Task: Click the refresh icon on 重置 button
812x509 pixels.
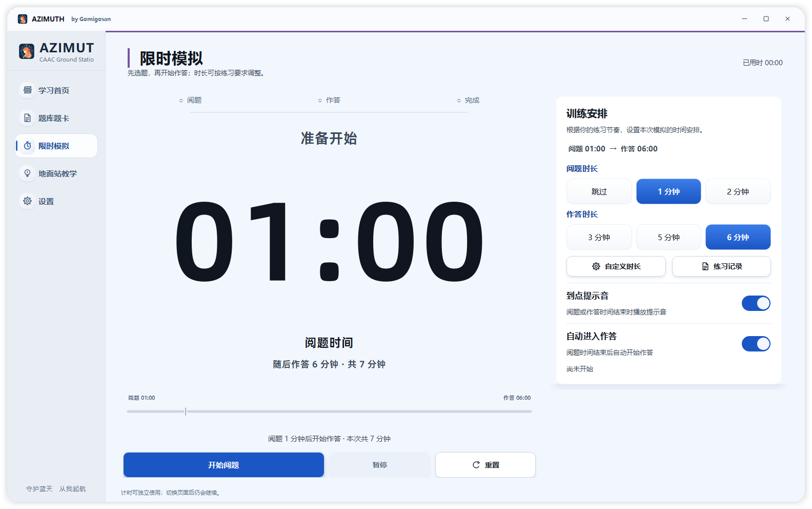Action: (x=476, y=465)
